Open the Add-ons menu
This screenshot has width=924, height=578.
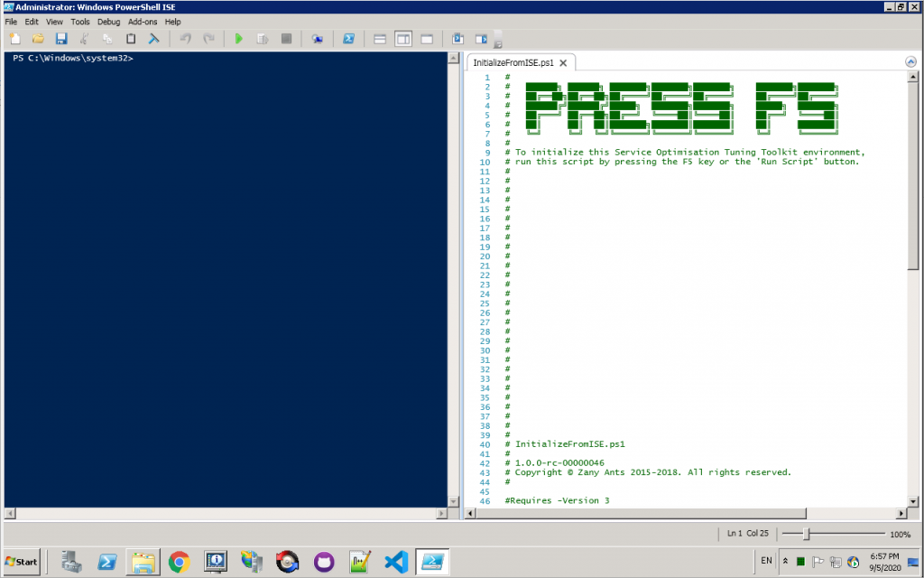(143, 22)
